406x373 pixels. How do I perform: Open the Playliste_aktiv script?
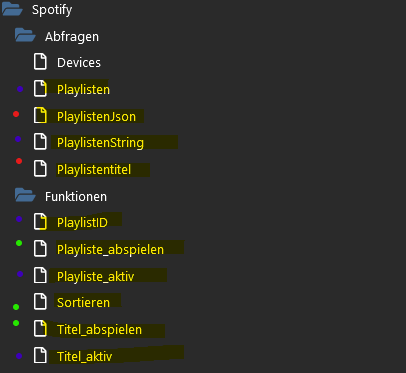coord(96,276)
